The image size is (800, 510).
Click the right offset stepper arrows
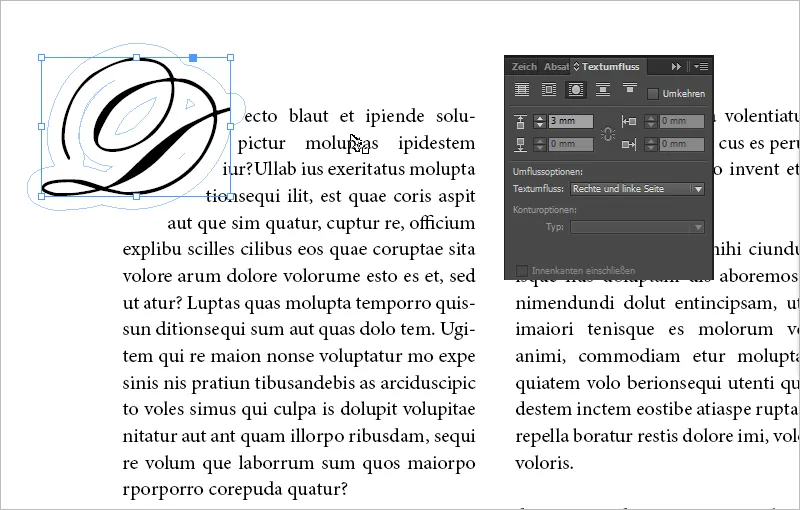point(651,144)
